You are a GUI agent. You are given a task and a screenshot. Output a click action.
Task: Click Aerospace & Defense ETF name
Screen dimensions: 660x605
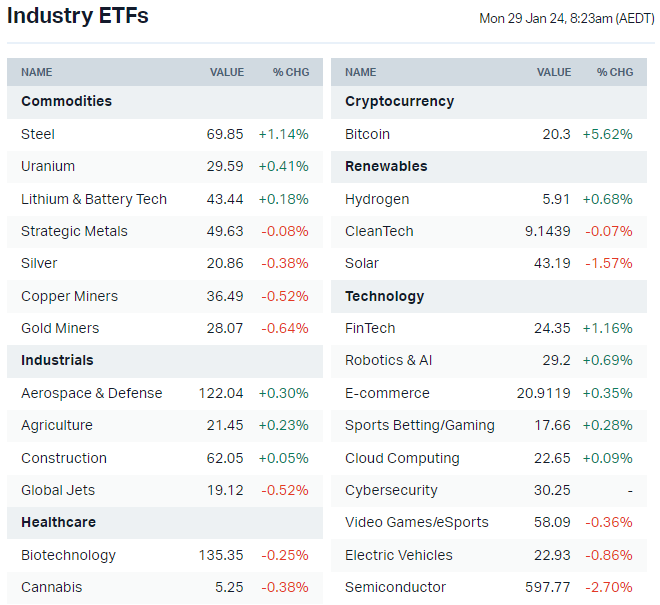tap(91, 393)
